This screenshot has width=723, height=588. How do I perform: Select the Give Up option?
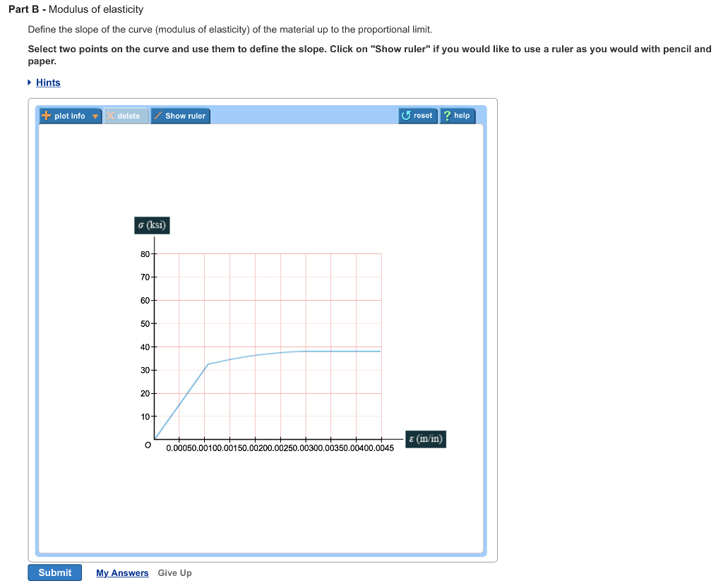click(174, 572)
